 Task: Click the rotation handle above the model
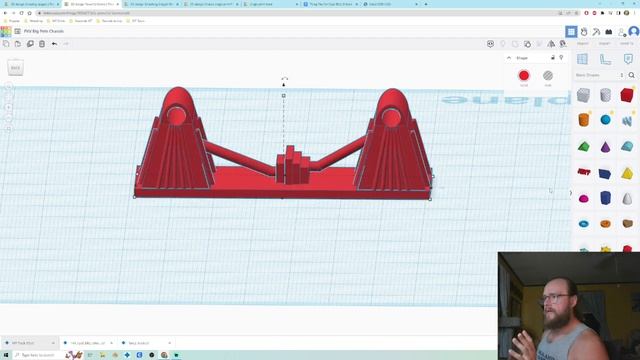284,78
